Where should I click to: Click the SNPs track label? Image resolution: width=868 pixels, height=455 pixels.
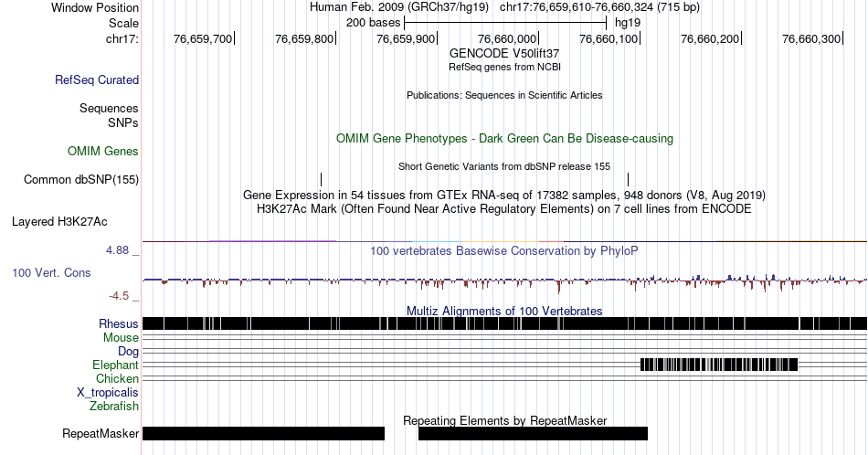[123, 122]
